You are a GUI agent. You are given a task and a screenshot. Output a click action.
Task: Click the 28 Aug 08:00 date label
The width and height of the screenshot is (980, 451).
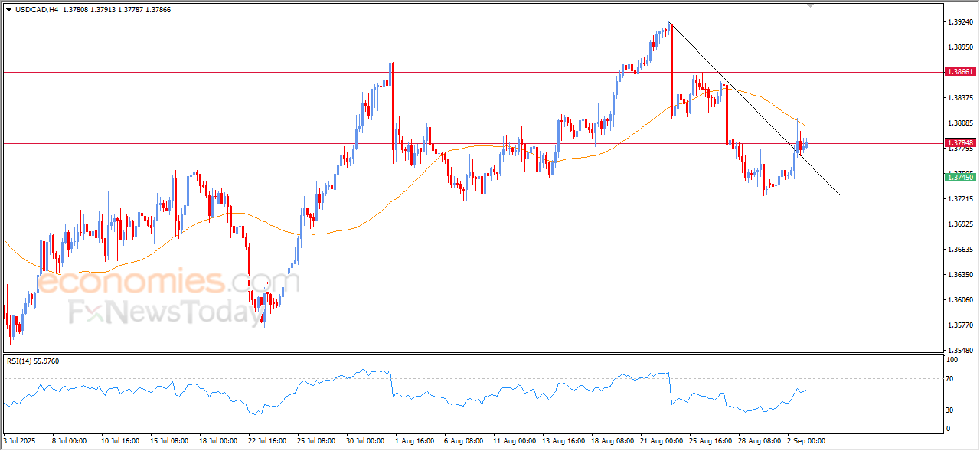click(760, 441)
